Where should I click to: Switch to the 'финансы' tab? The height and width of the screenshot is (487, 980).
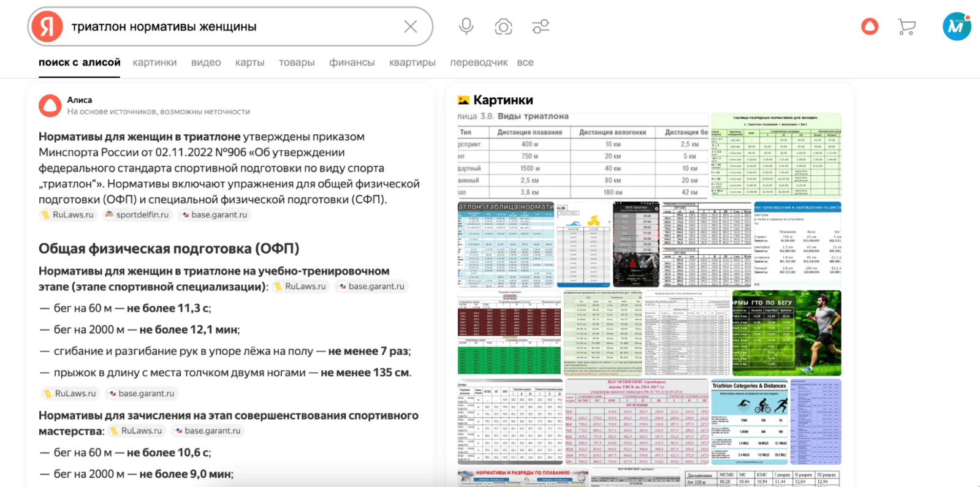352,62
